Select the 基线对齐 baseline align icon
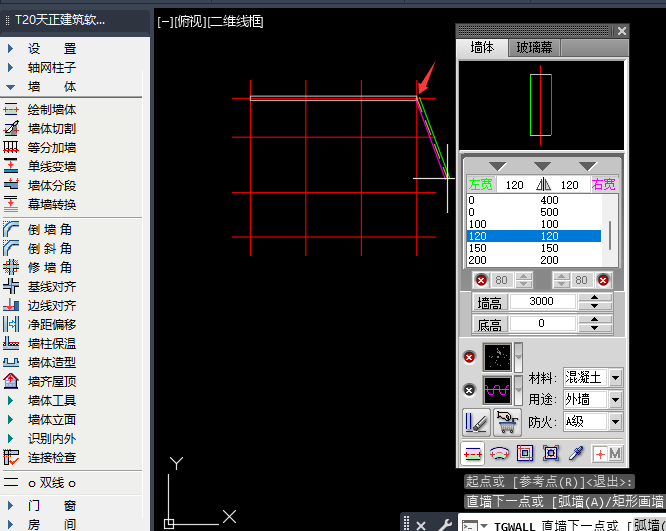Image resolution: width=666 pixels, height=531 pixels. click(11, 286)
